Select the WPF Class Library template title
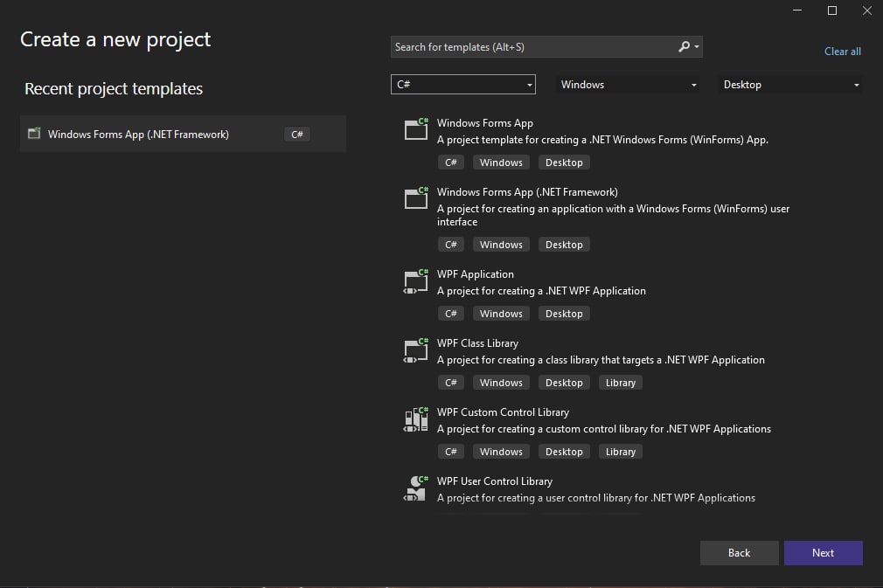Image resolution: width=883 pixels, height=588 pixels. [477, 343]
